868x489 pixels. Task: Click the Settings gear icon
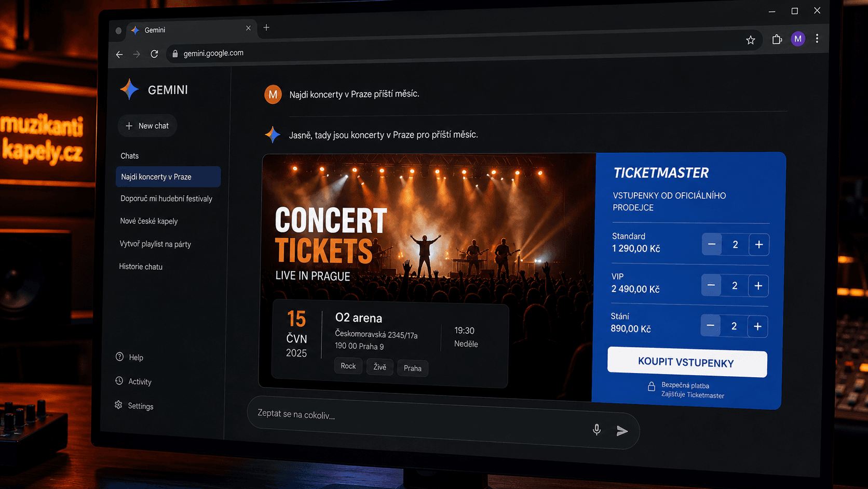(118, 405)
